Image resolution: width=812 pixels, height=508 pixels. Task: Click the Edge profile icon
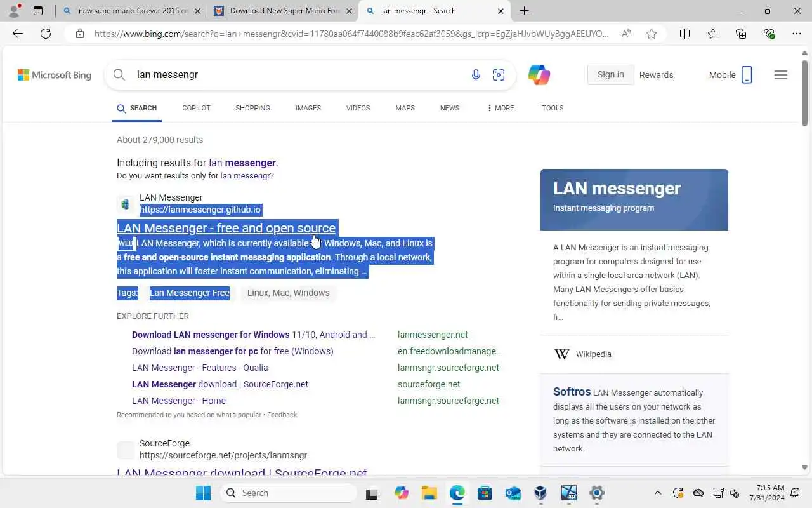click(x=15, y=10)
